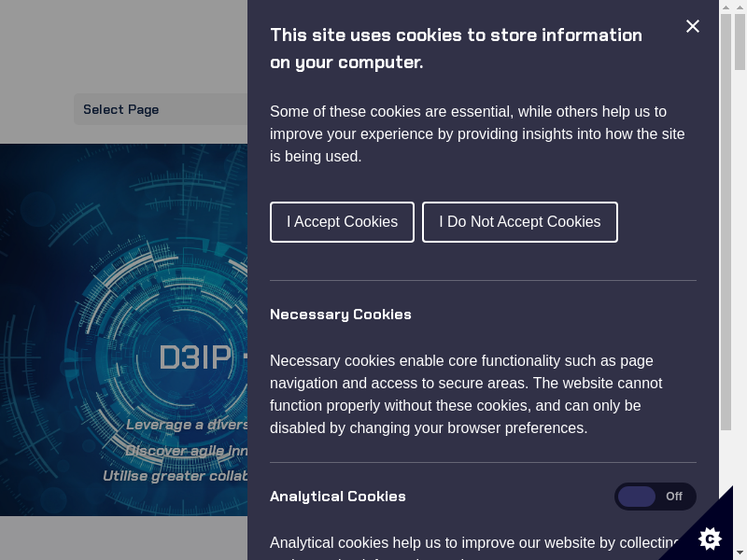
Task: Click the page's outer scrollbar thumb
Action: tap(740, 42)
